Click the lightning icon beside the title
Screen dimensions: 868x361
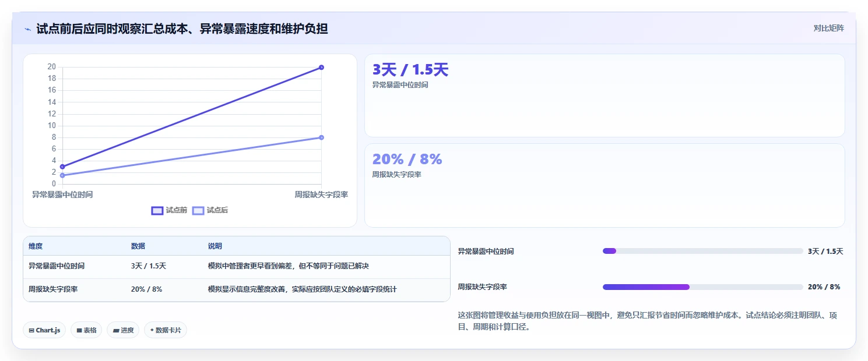28,29
